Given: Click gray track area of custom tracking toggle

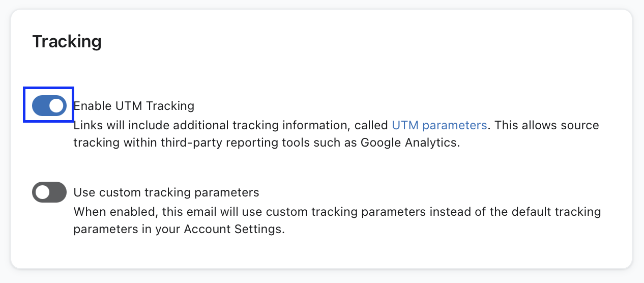Looking at the screenshot, I should point(58,192).
